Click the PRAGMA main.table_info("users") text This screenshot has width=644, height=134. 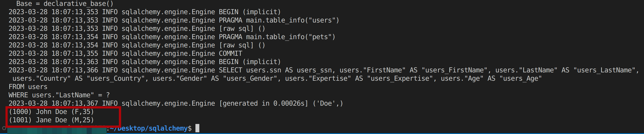click(x=279, y=20)
